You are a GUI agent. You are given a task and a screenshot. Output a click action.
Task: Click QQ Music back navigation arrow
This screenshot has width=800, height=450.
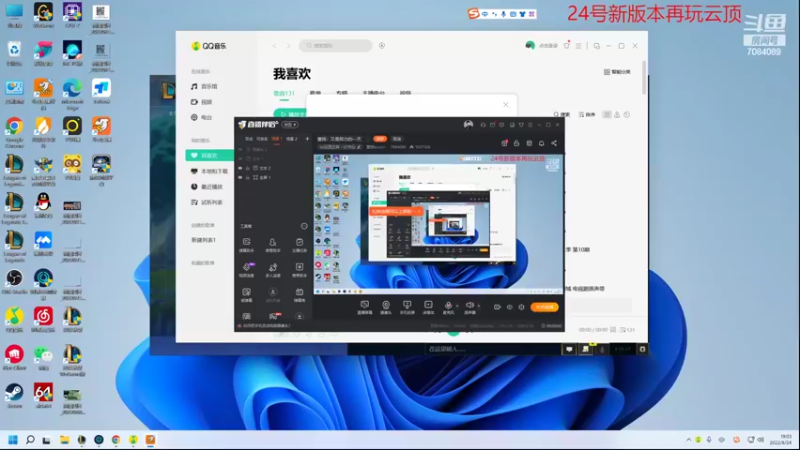tap(274, 45)
